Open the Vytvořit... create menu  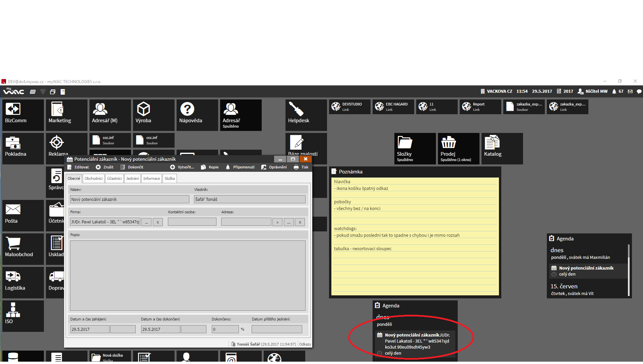182,167
